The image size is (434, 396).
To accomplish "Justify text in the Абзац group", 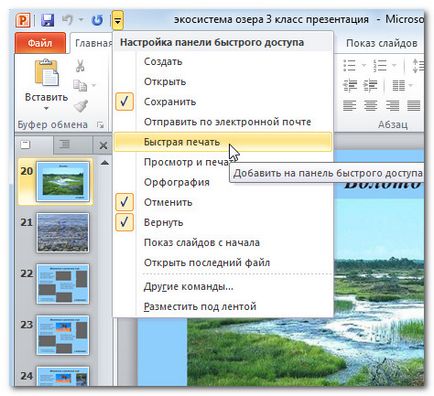I will click(x=413, y=106).
